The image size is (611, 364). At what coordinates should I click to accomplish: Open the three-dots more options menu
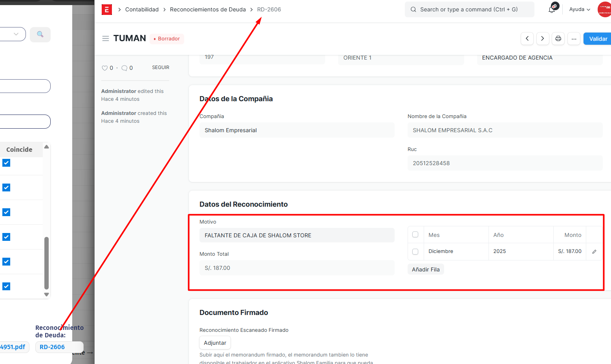pos(574,38)
